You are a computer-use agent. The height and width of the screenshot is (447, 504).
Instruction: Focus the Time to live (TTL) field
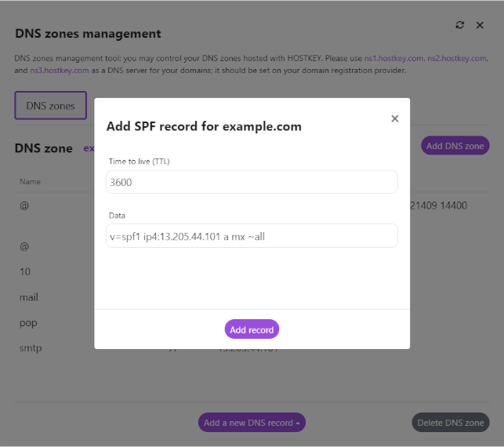(x=252, y=182)
